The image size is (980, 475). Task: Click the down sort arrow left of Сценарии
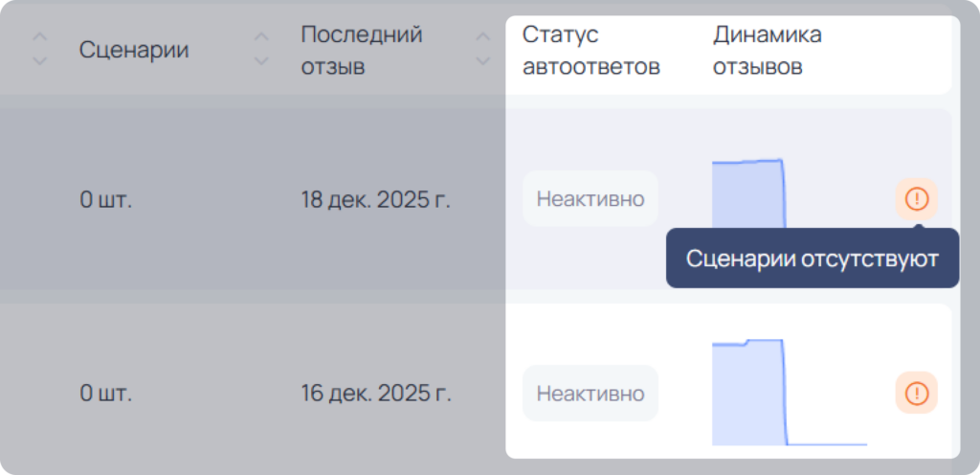coord(39,61)
